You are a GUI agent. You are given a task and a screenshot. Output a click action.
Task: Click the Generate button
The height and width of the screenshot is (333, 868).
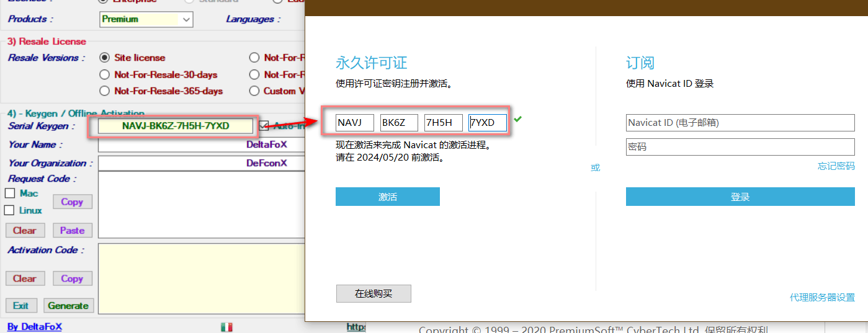(68, 306)
